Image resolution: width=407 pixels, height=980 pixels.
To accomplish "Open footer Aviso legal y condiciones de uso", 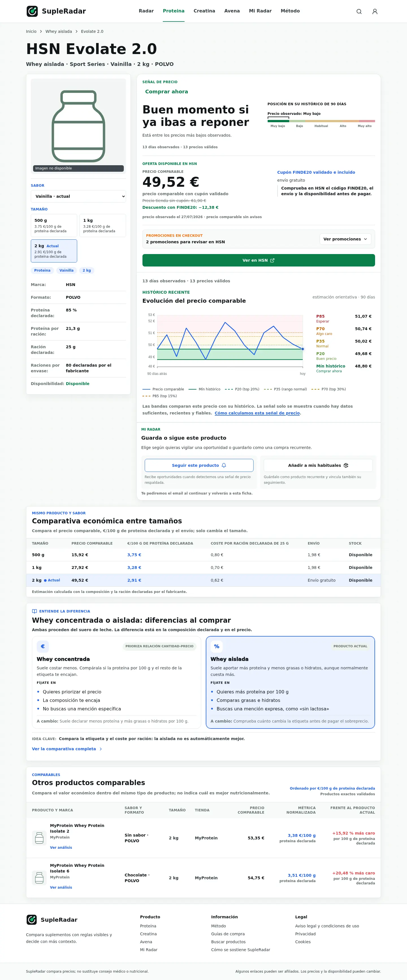I will point(327,926).
